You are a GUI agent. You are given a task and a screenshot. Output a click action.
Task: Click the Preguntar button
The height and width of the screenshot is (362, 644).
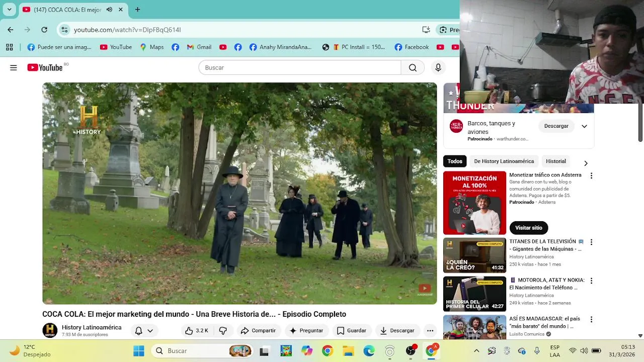(306, 330)
